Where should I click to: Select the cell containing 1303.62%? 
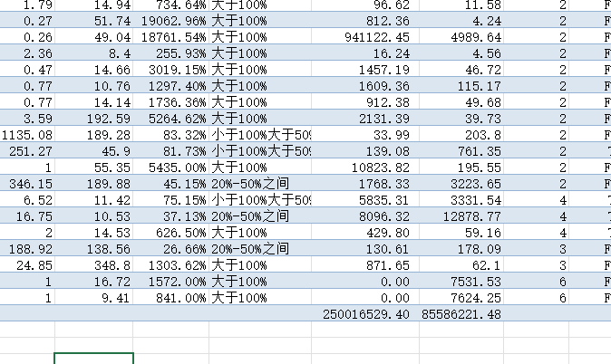point(171,265)
